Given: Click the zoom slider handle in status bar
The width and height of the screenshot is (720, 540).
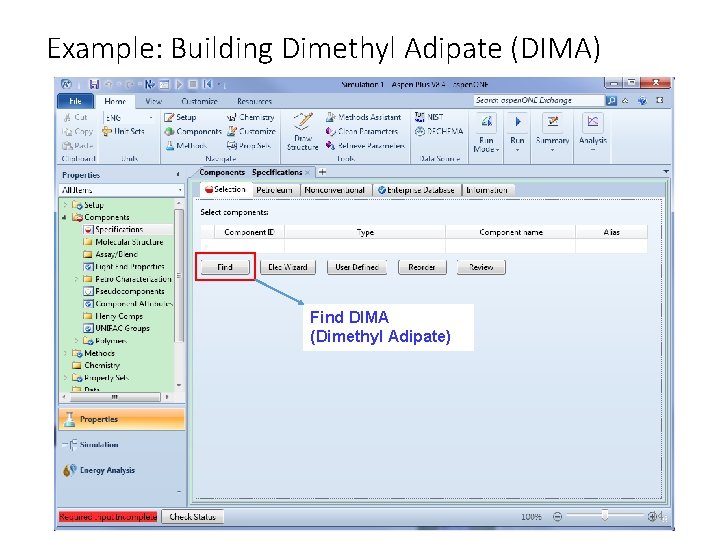Looking at the screenshot, I should (605, 516).
